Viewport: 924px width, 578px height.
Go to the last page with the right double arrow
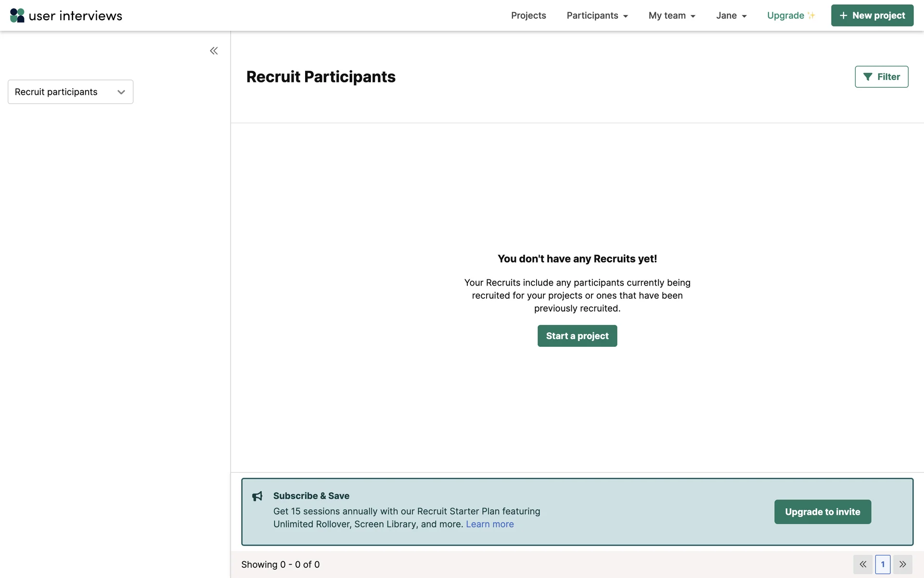point(903,564)
